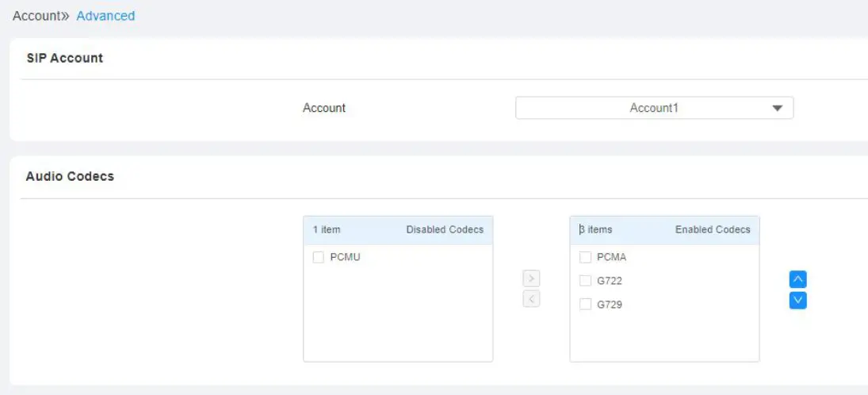Tick the PCMU codec checkbox
Image resolution: width=868 pixels, height=395 pixels.
[x=318, y=257]
